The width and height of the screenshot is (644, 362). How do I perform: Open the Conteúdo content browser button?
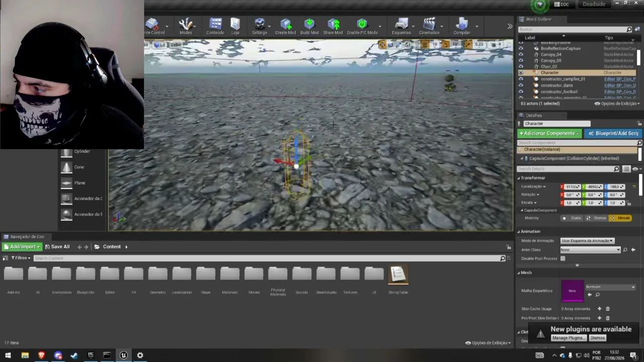(x=215, y=26)
